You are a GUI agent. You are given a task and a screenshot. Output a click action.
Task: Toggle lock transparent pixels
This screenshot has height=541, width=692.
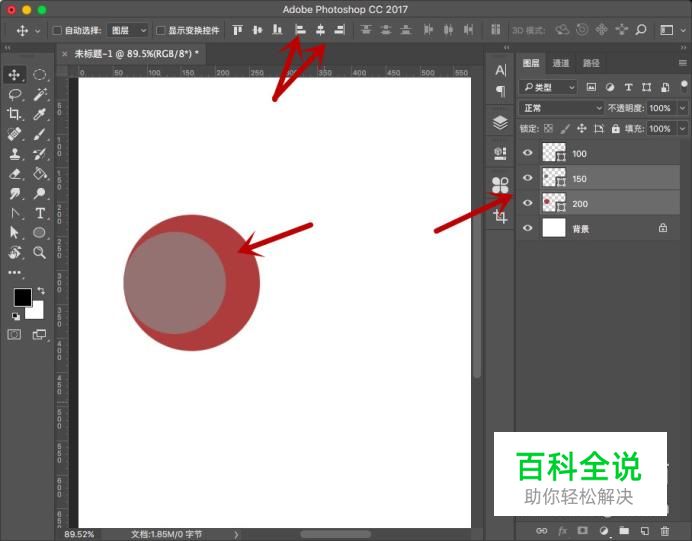[548, 128]
